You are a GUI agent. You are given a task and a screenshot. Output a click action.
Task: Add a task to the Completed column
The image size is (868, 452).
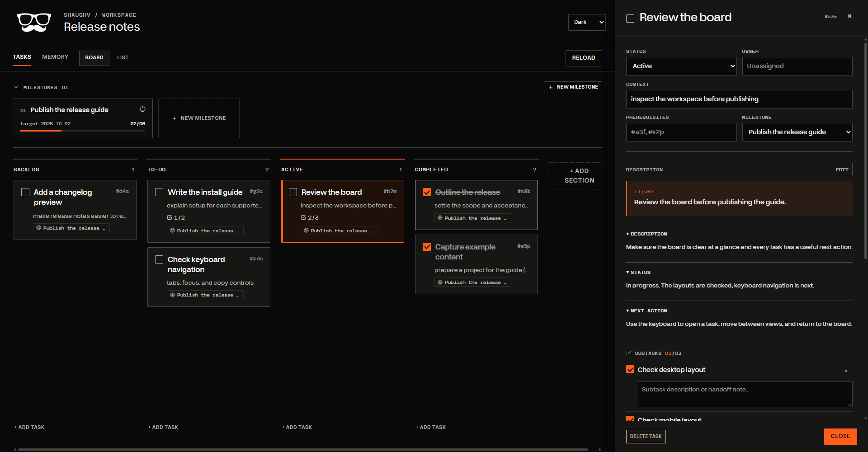431,427
